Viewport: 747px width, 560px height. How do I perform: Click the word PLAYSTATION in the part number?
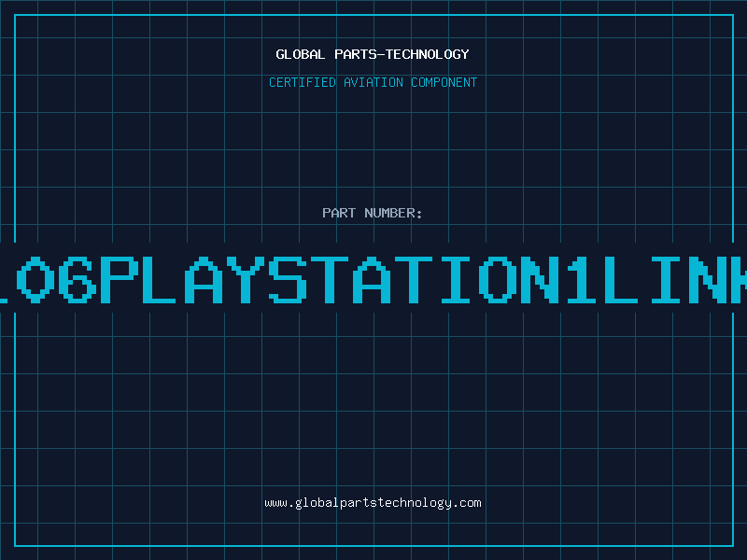tap(329, 280)
